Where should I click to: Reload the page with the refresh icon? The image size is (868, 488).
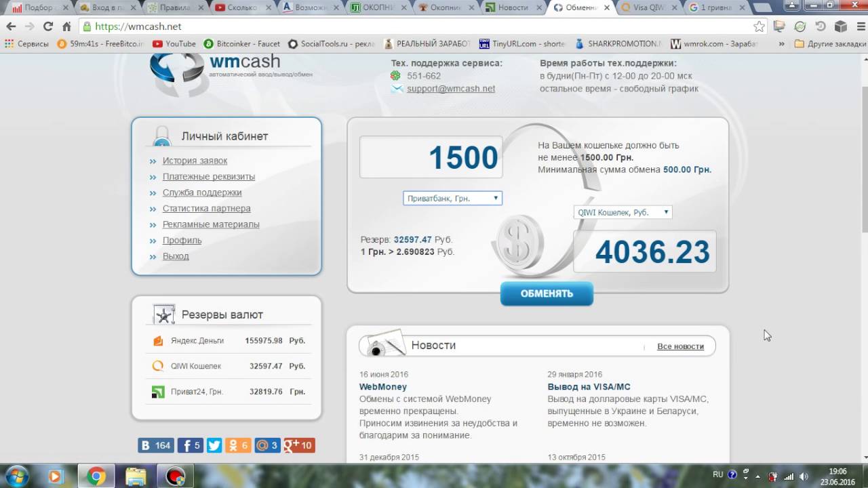[x=47, y=26]
